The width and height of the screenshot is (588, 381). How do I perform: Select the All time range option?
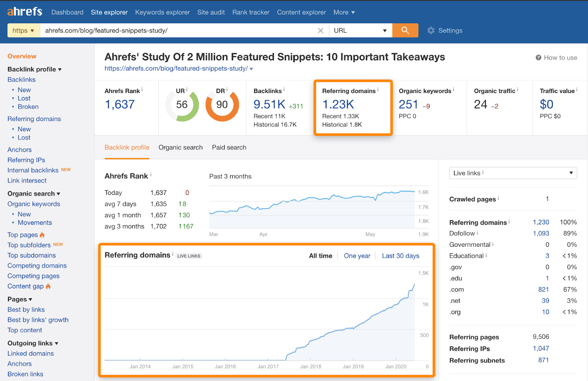tap(320, 256)
